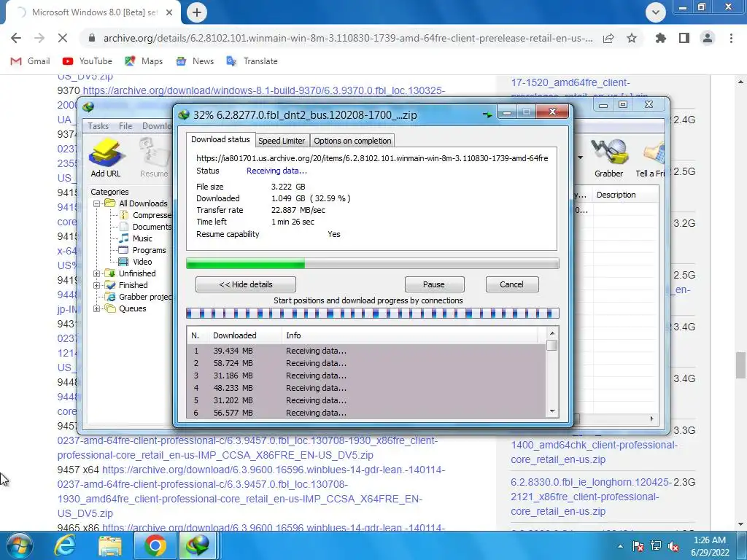
Task: Click the greyed Resume toolbar icon
Action: (x=154, y=157)
